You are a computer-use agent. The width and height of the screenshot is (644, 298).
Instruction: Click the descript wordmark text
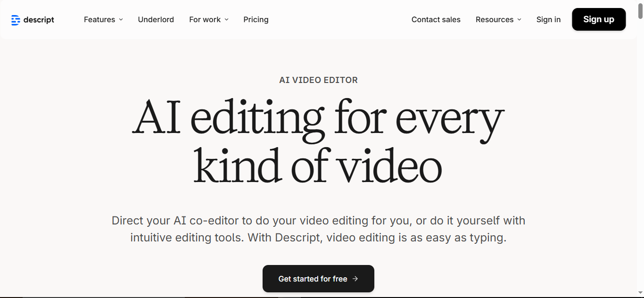point(39,20)
